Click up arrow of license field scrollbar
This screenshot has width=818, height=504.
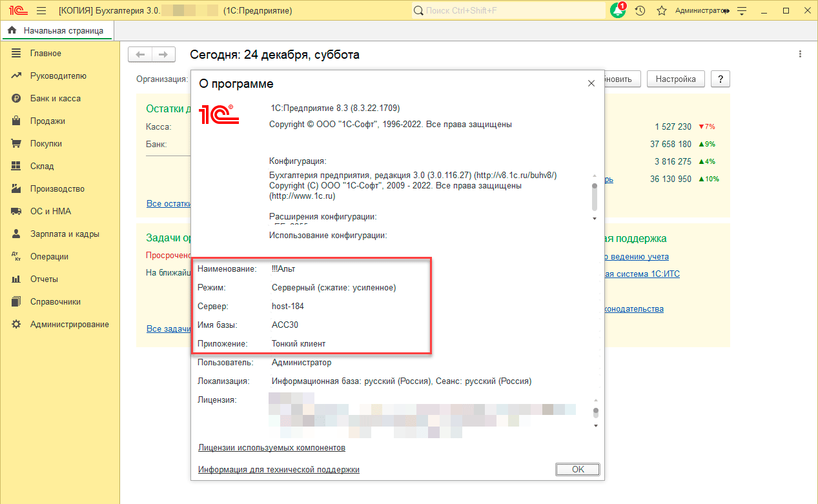coord(595,400)
